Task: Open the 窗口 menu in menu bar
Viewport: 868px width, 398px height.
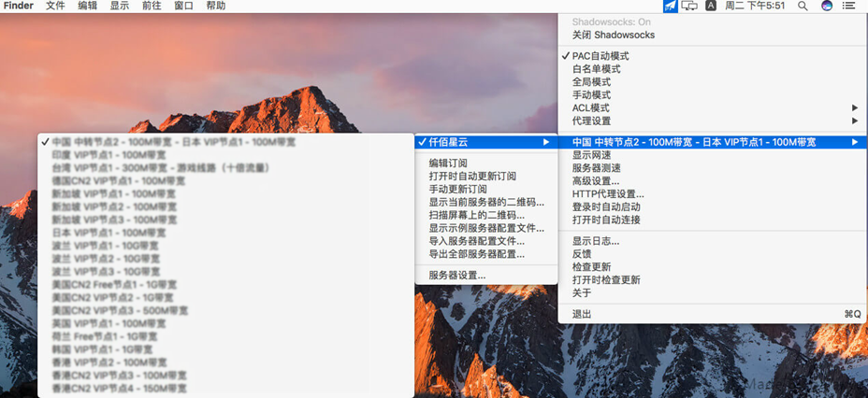Action: [x=183, y=6]
